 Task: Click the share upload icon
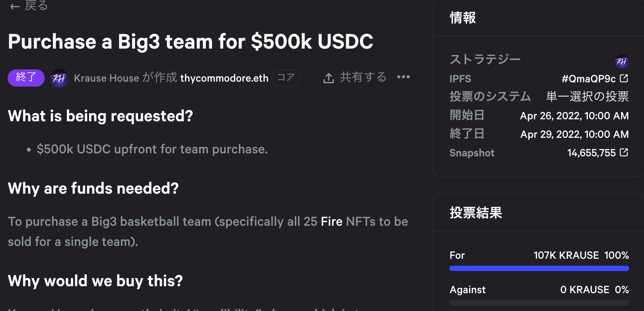[x=328, y=78]
